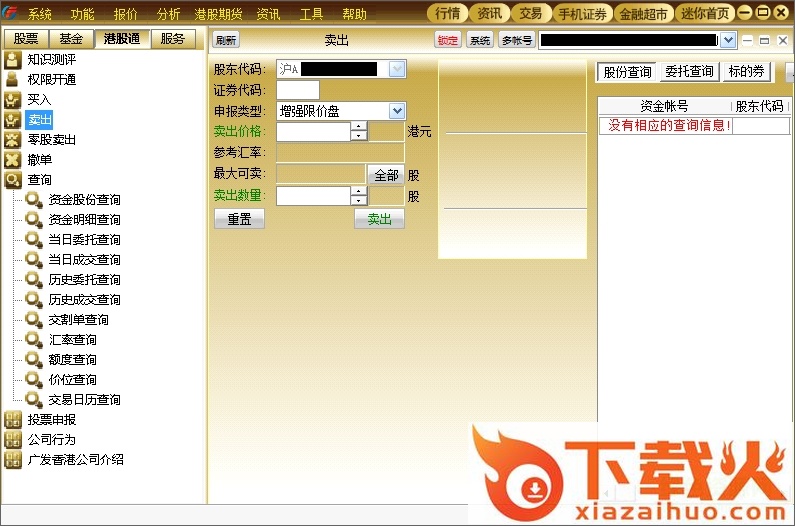Click the green 卖出 submit button
The image size is (795, 526).
[x=379, y=219]
